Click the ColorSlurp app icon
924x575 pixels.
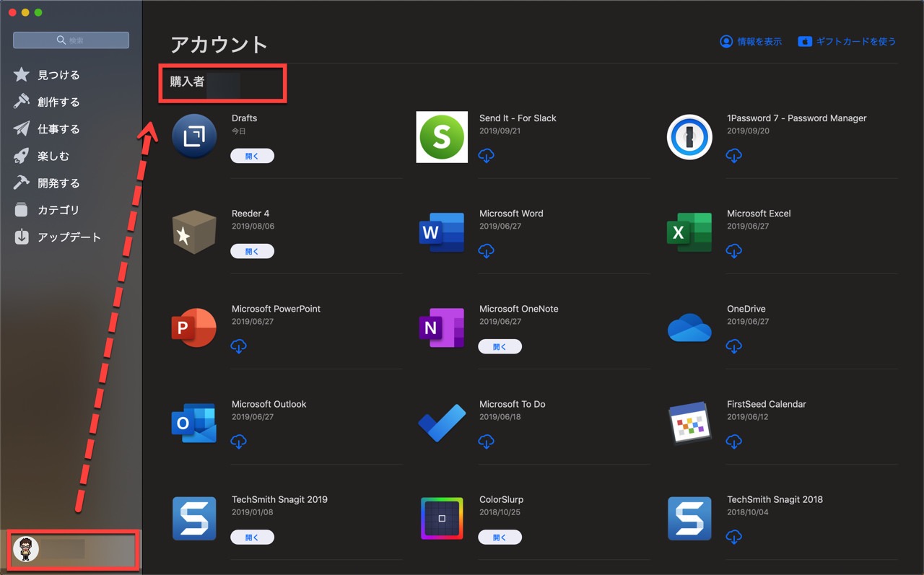pos(442,518)
